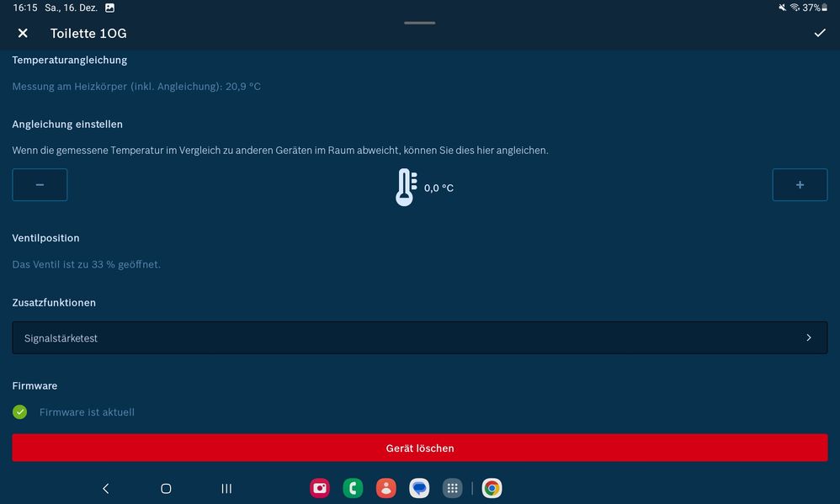This screenshot has height=504, width=840.
Task: Tap the 0,0 °C offset value
Action: [x=439, y=188]
